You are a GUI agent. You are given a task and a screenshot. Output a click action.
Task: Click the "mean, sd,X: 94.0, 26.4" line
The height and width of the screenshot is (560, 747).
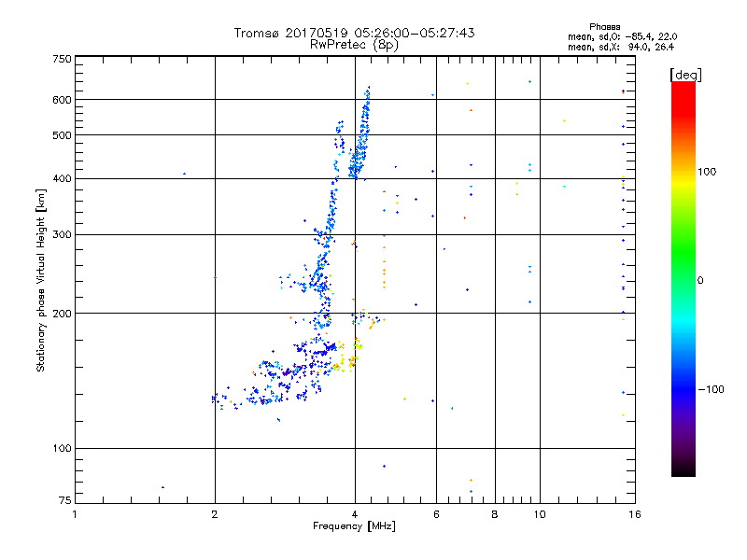tap(620, 47)
